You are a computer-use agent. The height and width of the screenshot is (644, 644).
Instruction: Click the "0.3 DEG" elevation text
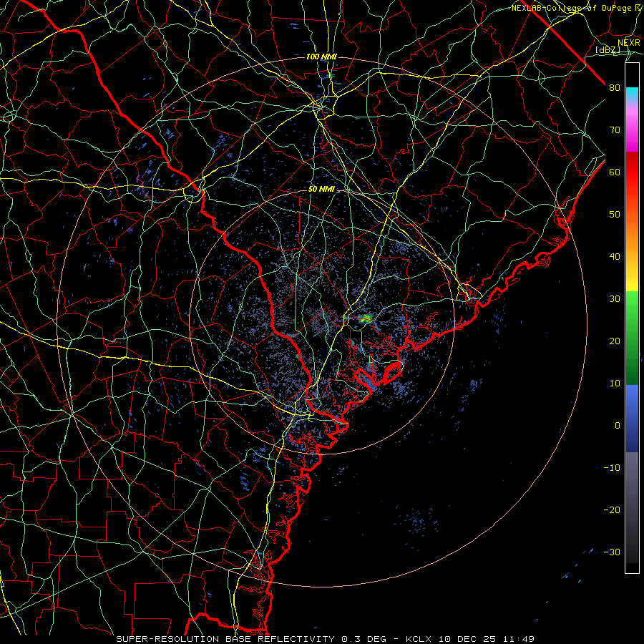pos(364,639)
